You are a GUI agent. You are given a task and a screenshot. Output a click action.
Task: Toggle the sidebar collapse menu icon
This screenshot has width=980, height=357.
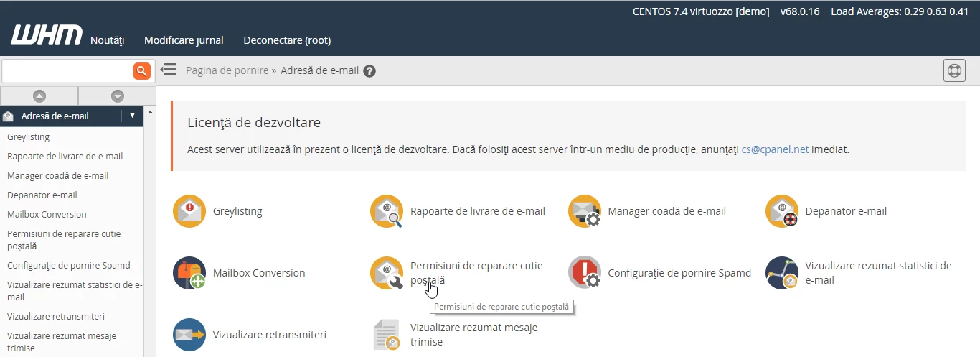coord(169,70)
